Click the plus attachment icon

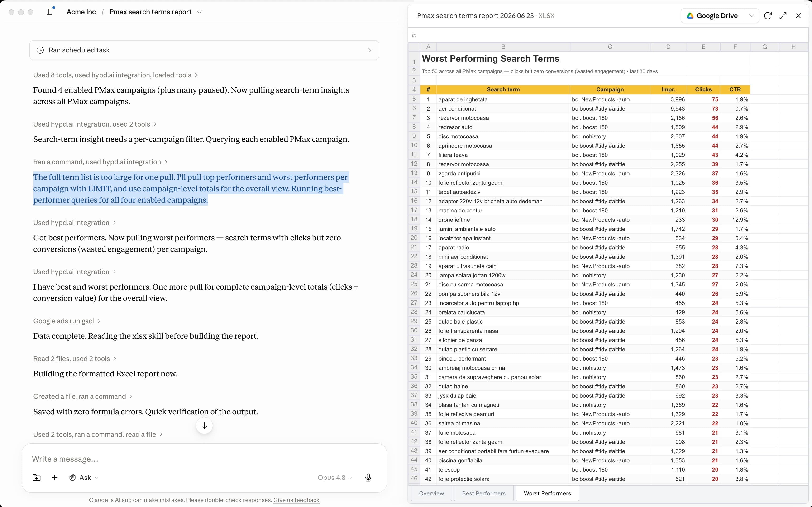click(x=55, y=478)
